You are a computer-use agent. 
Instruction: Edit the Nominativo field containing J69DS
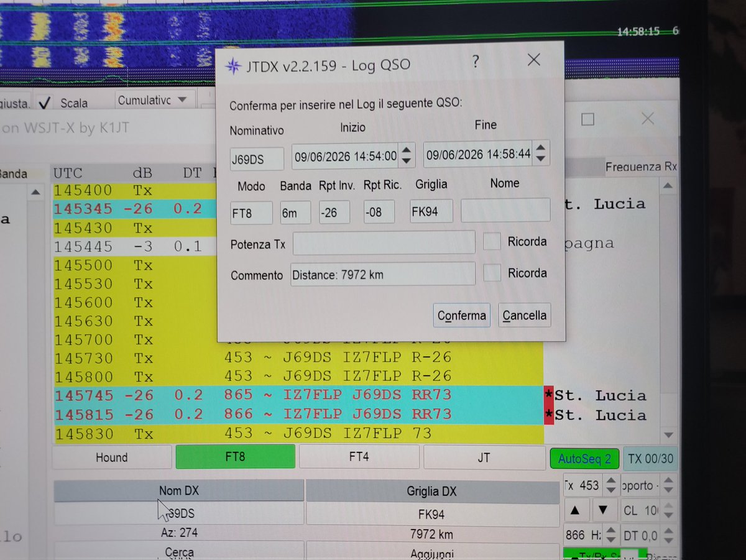(x=257, y=159)
